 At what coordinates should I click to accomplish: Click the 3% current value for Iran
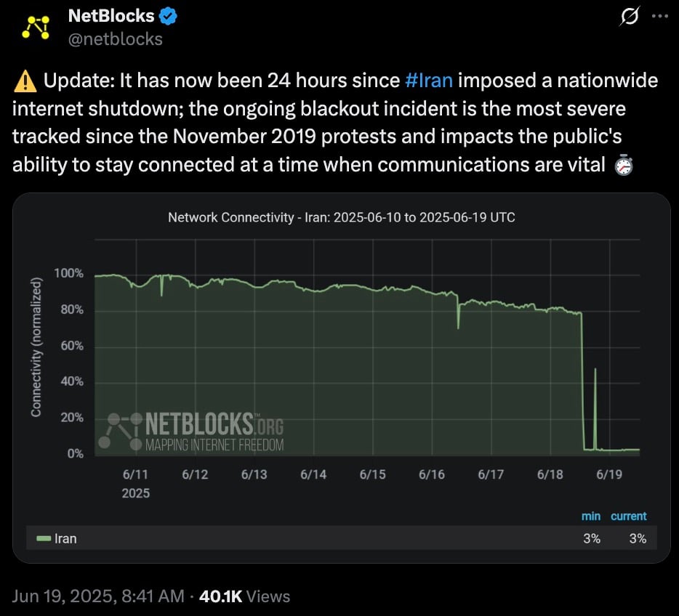point(638,538)
